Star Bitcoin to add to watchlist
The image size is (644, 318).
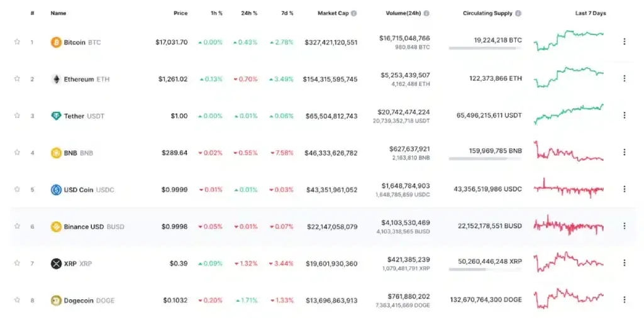tap(17, 42)
